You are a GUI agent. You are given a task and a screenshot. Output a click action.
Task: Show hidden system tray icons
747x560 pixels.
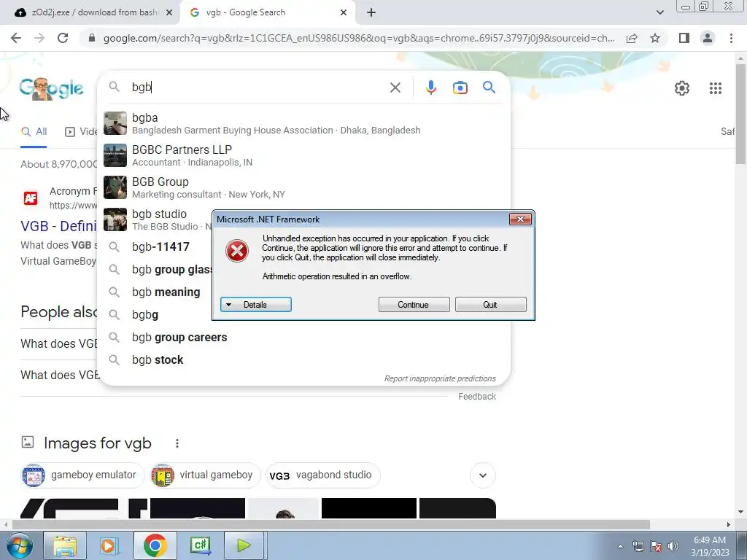click(x=620, y=546)
